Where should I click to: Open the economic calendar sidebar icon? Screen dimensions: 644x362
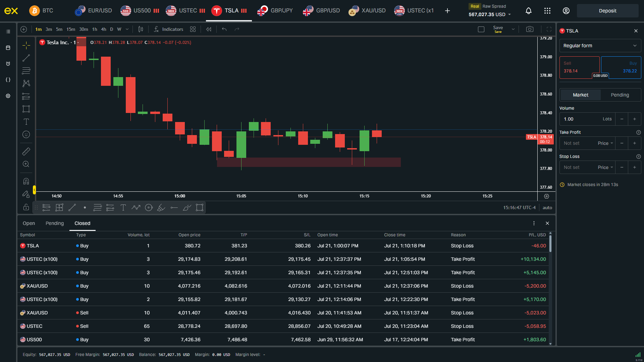coord(8,48)
